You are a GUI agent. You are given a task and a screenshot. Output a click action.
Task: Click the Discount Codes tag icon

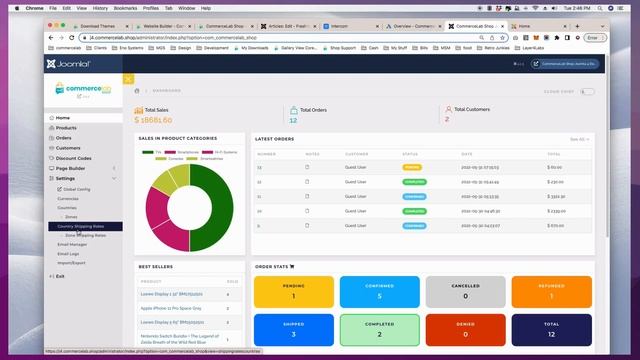52,158
